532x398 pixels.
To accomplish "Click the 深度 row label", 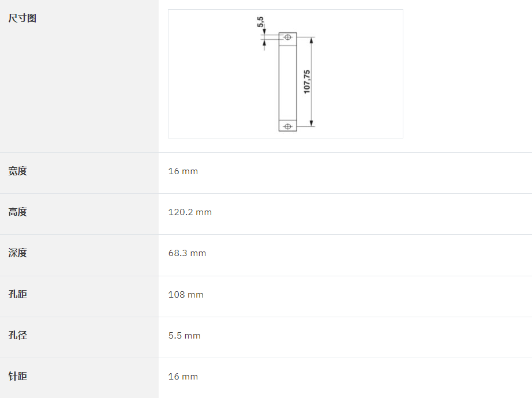I will (18, 253).
